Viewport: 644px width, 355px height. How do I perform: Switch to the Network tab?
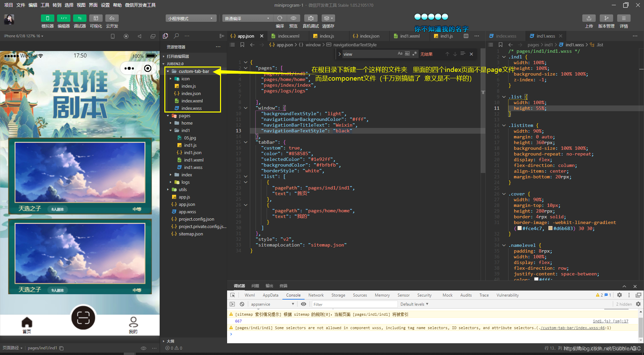tap(316, 295)
